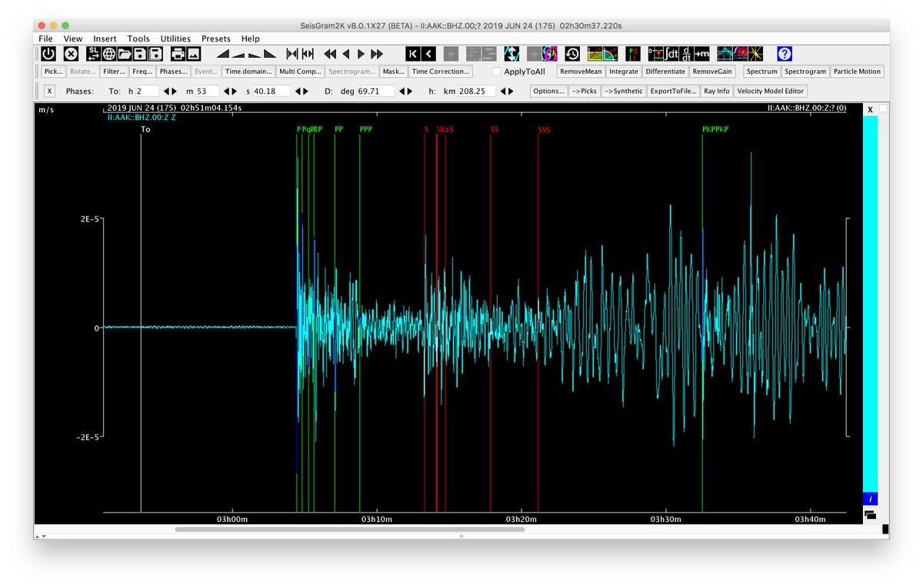The image size is (923, 588).
Task: Click the blue 'i' info button
Action: (x=870, y=498)
